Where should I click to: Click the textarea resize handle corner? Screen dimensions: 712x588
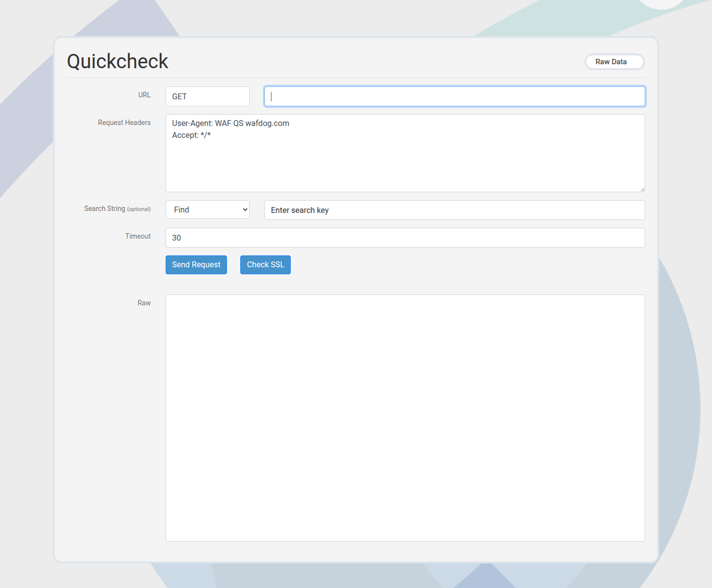(x=642, y=188)
